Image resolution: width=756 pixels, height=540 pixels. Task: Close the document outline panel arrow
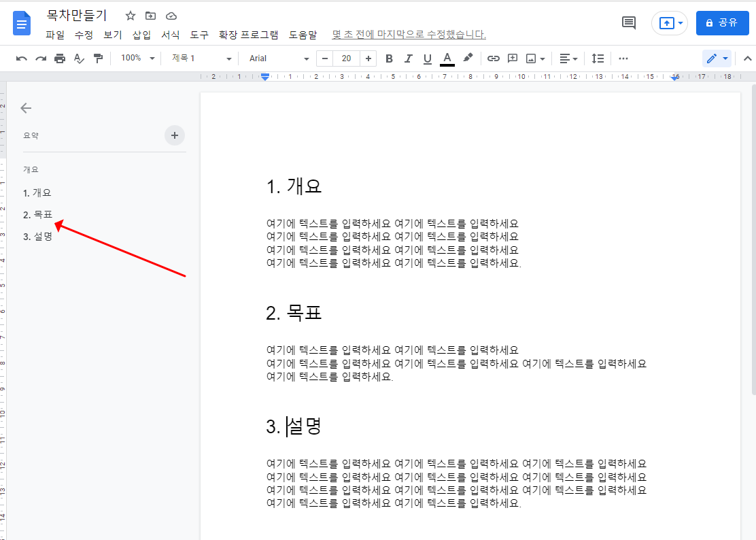26,107
